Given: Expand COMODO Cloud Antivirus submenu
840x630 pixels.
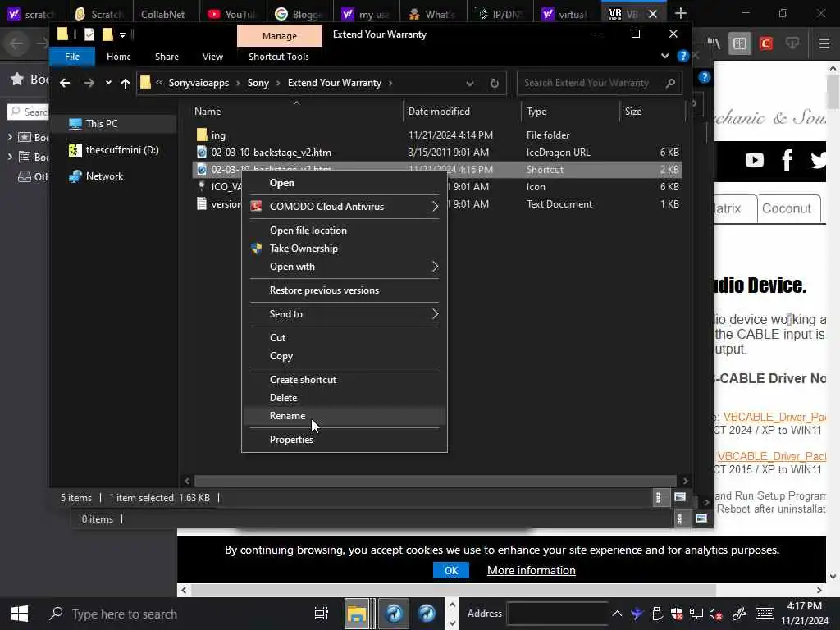Looking at the screenshot, I should (x=344, y=206).
